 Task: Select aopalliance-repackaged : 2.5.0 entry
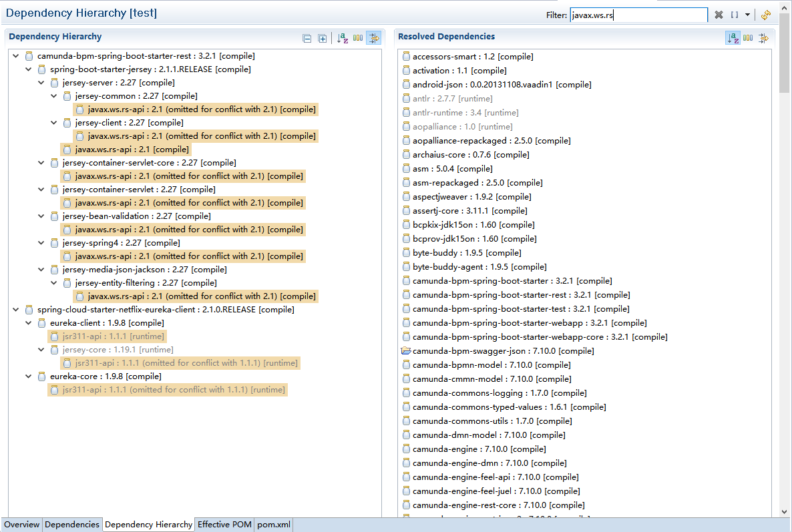pos(486,141)
